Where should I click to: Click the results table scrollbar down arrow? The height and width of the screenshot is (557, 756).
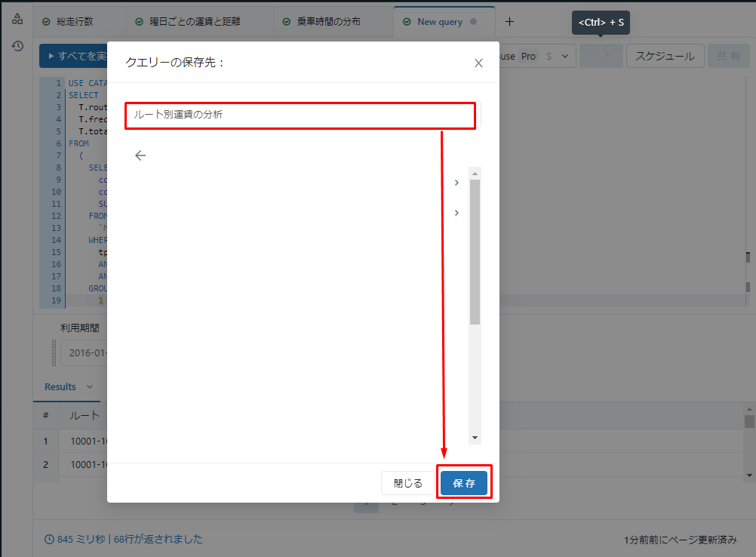[x=749, y=475]
